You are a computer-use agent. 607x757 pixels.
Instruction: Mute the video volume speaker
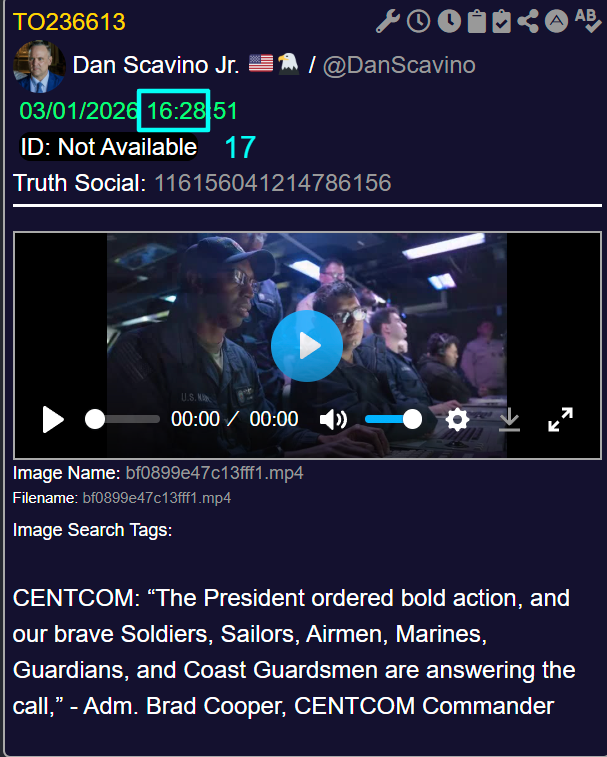(333, 420)
